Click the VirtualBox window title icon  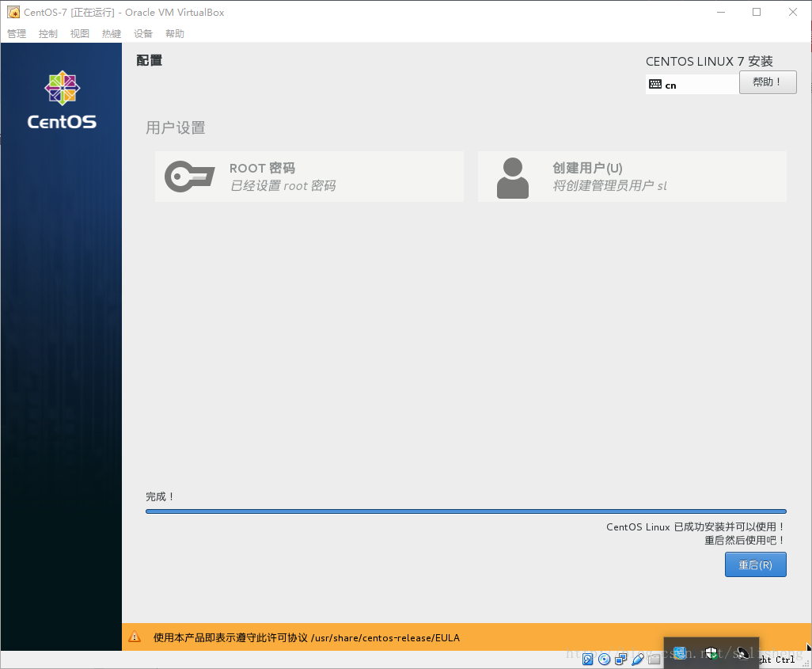click(13, 12)
